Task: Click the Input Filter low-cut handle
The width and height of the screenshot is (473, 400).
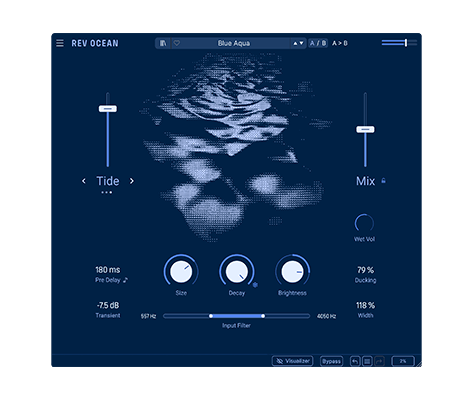Action: coord(211,316)
